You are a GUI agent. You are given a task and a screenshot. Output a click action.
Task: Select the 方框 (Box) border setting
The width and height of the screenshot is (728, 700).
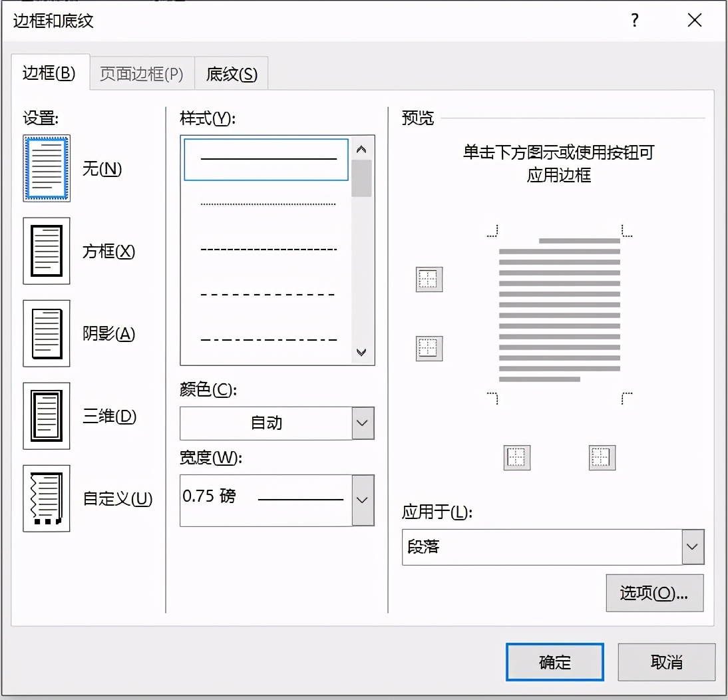click(x=46, y=252)
